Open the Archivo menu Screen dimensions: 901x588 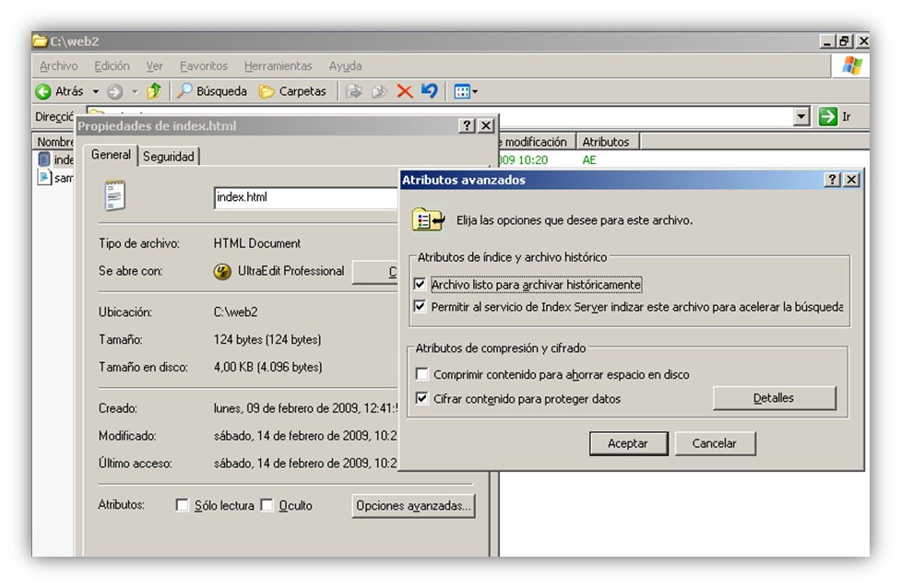tap(59, 66)
